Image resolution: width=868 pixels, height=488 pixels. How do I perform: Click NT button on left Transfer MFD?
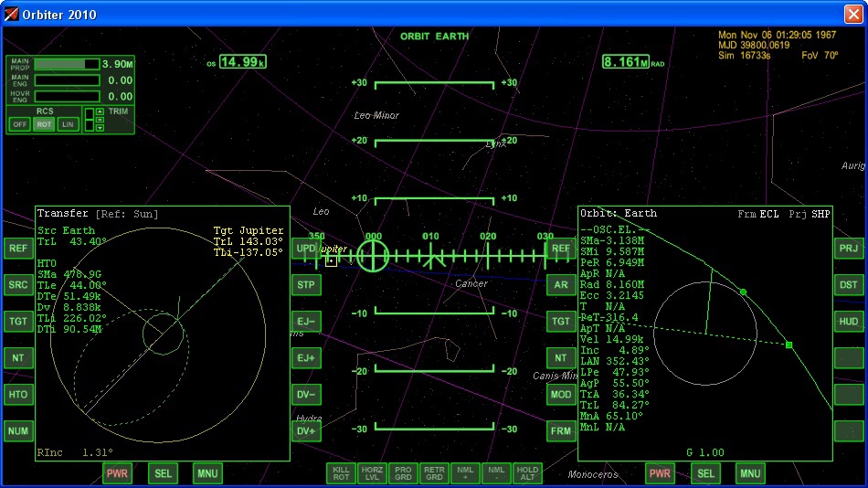coord(18,358)
